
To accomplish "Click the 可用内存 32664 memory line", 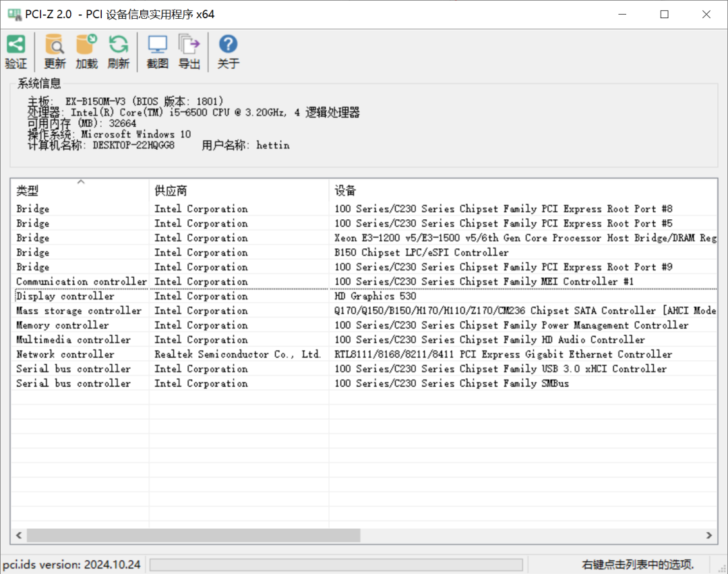I will pos(82,123).
